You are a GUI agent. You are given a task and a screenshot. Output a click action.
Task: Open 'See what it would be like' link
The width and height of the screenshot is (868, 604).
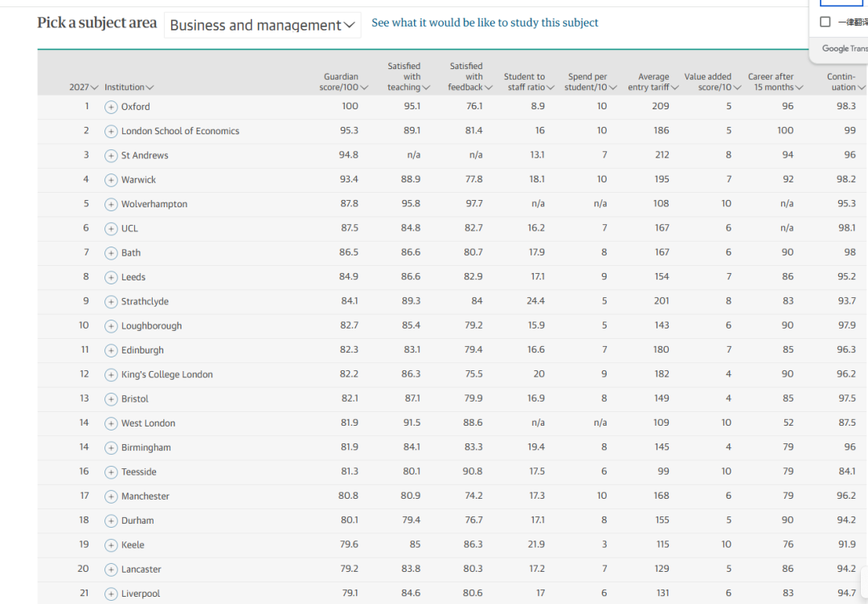[485, 22]
